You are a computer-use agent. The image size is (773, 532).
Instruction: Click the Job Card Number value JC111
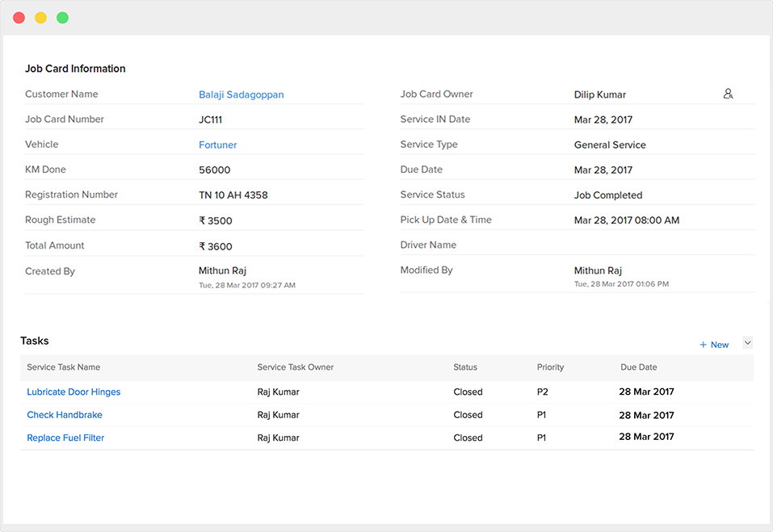[210, 119]
